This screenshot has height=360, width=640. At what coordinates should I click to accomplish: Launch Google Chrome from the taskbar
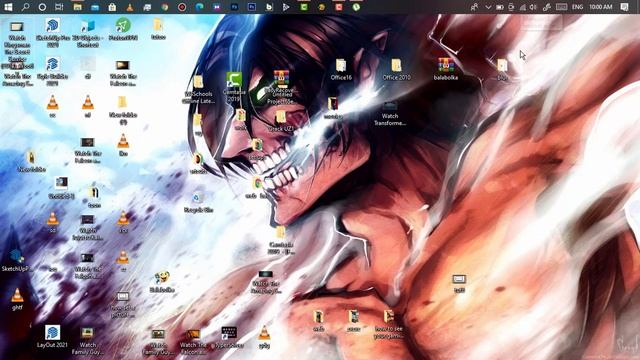pyautogui.click(x=165, y=7)
